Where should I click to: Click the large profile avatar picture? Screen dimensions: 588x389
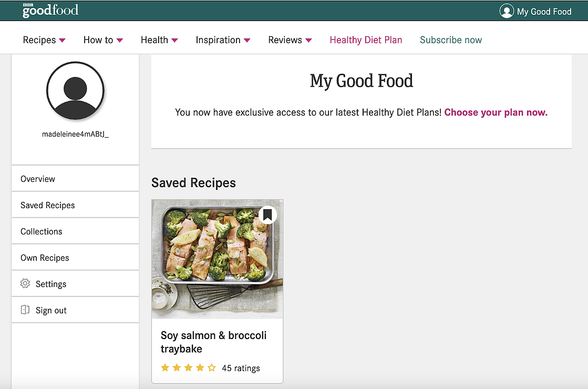click(75, 91)
